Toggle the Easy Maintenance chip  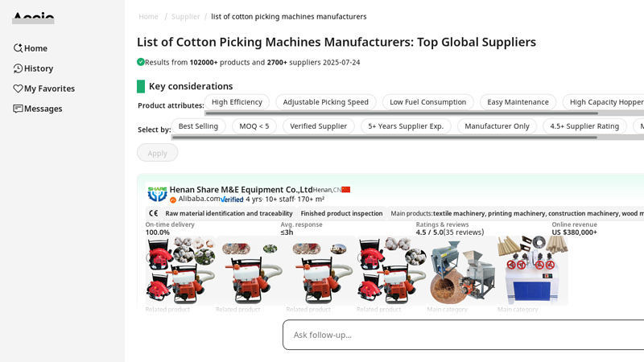(x=518, y=102)
